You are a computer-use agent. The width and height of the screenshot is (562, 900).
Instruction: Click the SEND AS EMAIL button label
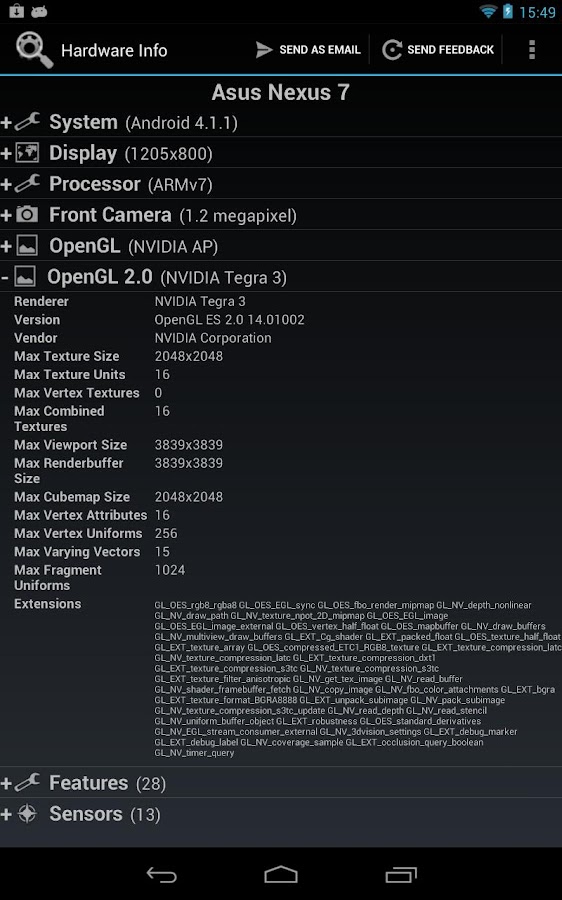[x=320, y=50]
